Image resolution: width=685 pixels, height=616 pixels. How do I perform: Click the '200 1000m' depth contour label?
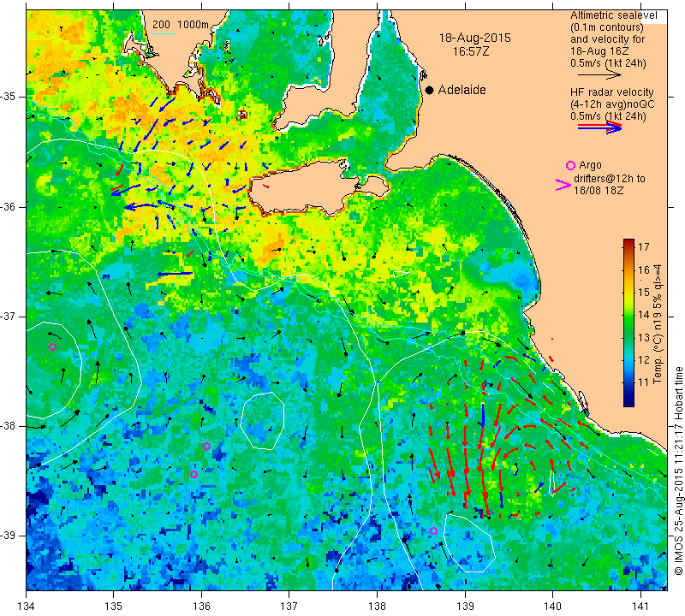tap(181, 25)
